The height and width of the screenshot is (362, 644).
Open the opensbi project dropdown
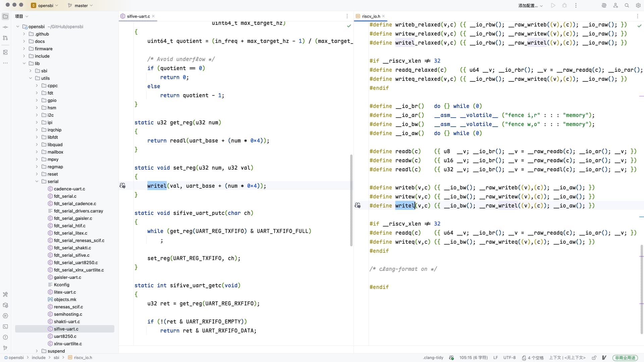click(x=45, y=5)
